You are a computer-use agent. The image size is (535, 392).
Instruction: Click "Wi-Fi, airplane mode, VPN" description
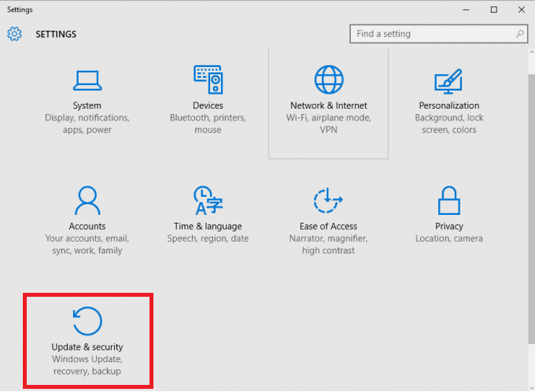[329, 124]
